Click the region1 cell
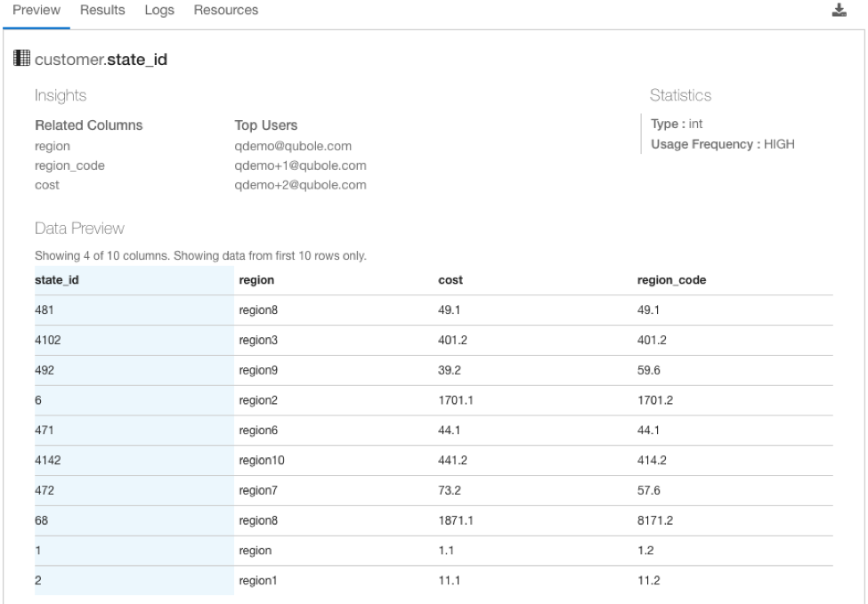Screen dimensions: 868x604 (257, 580)
